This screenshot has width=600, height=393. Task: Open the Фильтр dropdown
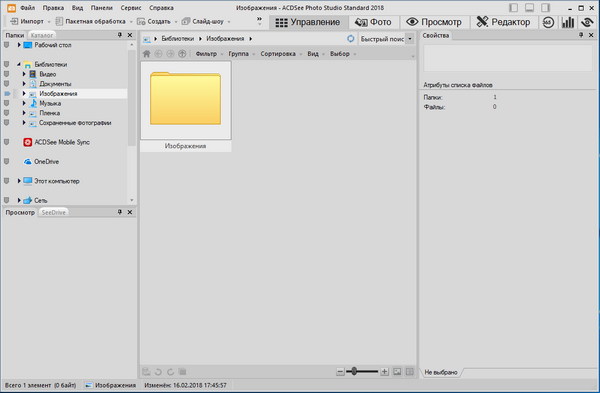[209, 54]
